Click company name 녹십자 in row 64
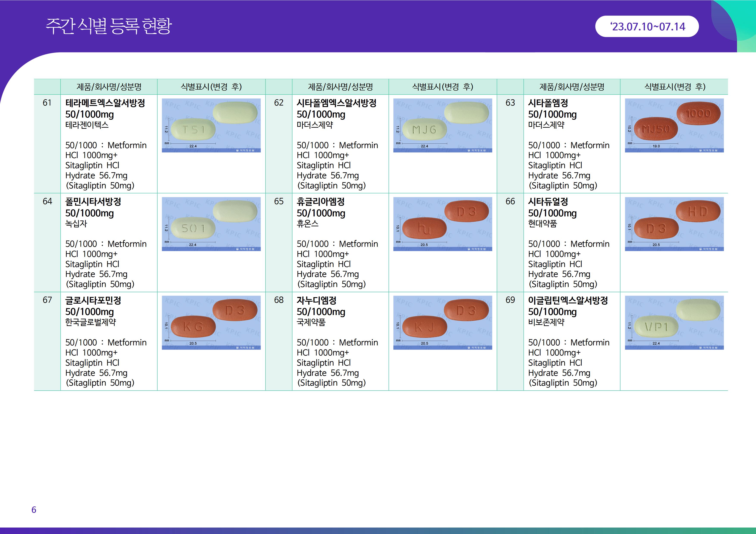Viewport: 756px width, 534px height. tap(76, 224)
